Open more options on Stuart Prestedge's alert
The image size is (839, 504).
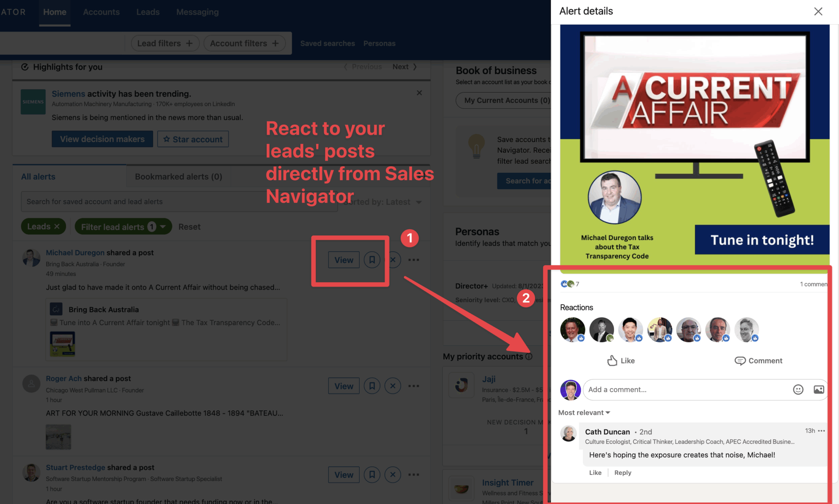(413, 475)
